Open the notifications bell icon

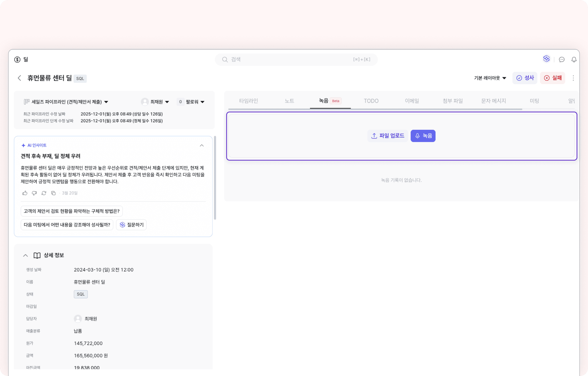574,59
